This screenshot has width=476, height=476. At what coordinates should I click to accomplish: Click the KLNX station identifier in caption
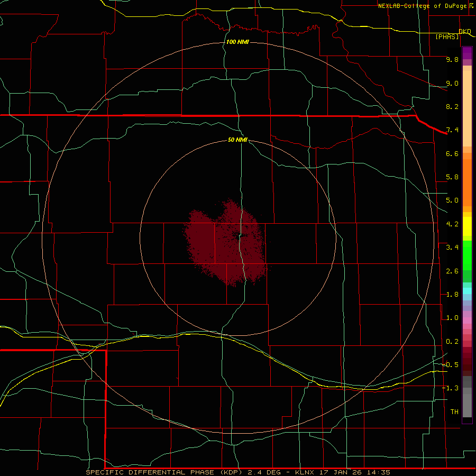(305, 472)
